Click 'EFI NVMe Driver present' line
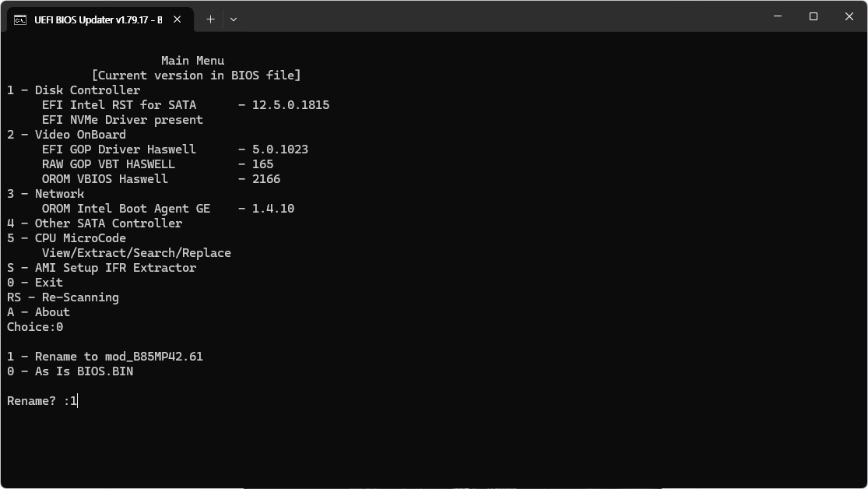The width and height of the screenshot is (868, 489). pos(122,120)
